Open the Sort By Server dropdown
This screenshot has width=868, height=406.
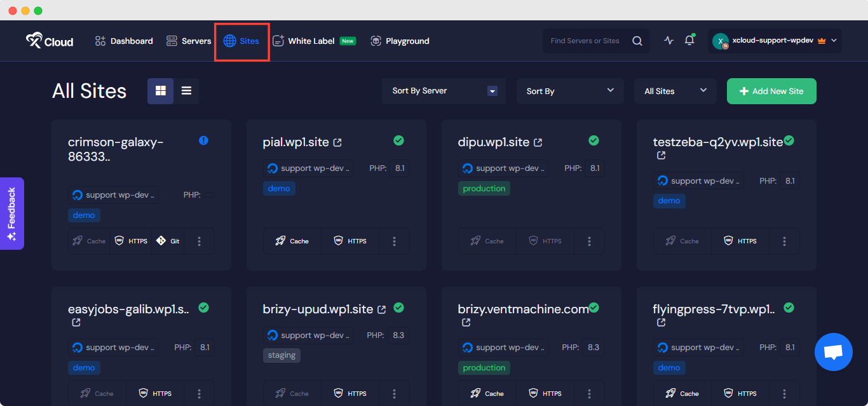point(443,91)
